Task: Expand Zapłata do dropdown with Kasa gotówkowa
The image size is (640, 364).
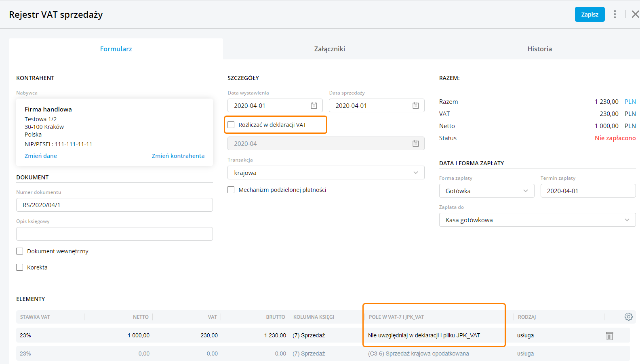Action: (537, 220)
